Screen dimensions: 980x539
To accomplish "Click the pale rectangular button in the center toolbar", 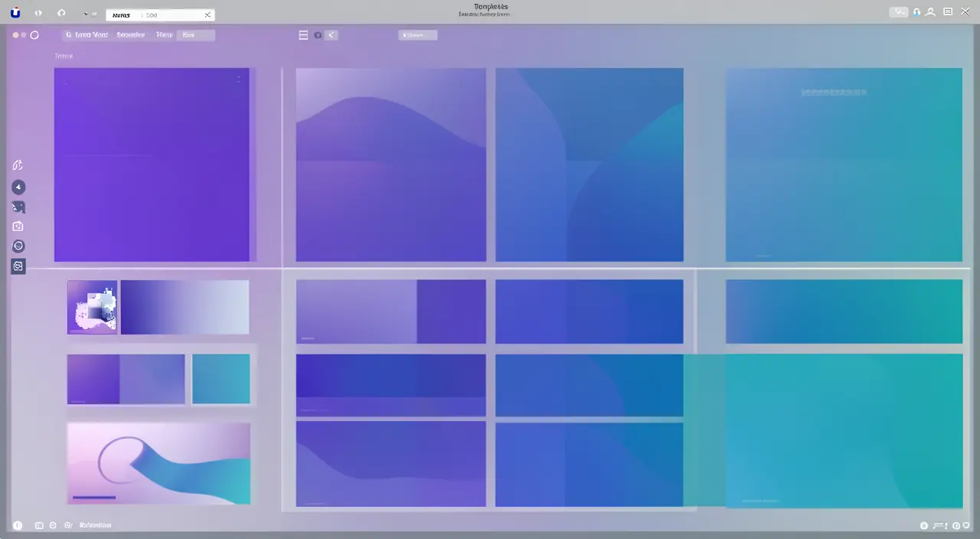I will (x=418, y=35).
